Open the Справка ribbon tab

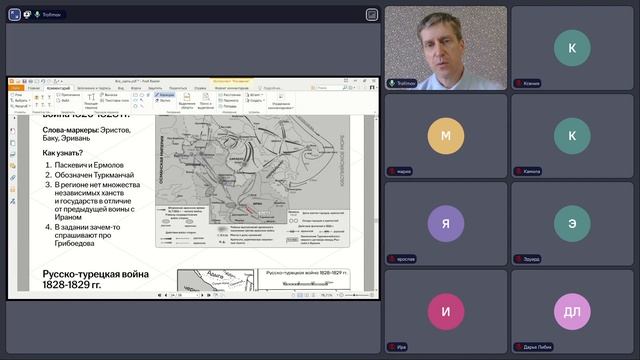[200, 88]
